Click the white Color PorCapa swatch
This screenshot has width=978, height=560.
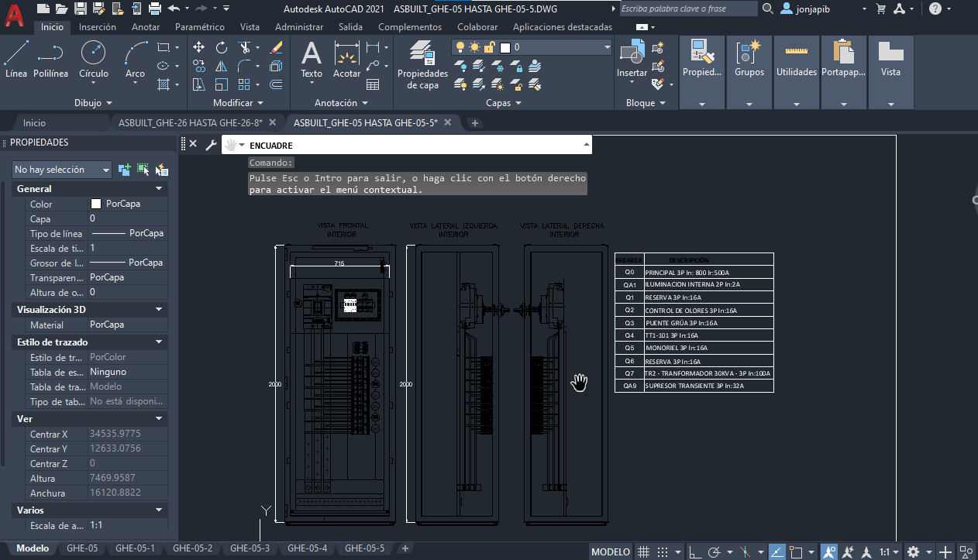96,204
